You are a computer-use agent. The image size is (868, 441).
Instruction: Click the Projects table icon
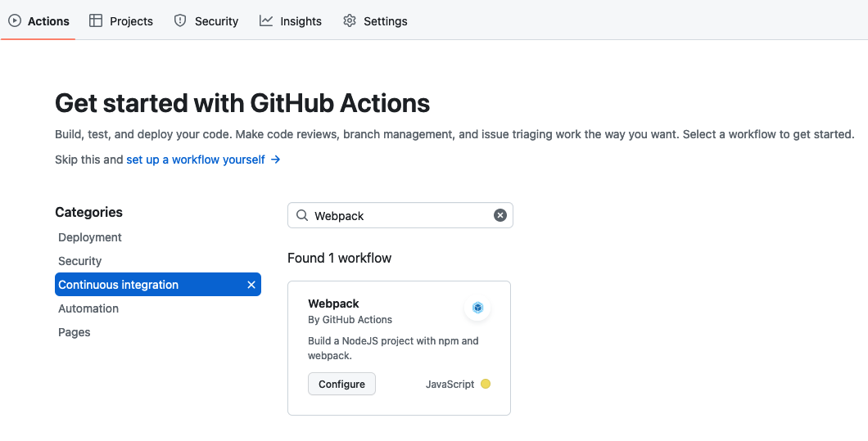click(96, 21)
